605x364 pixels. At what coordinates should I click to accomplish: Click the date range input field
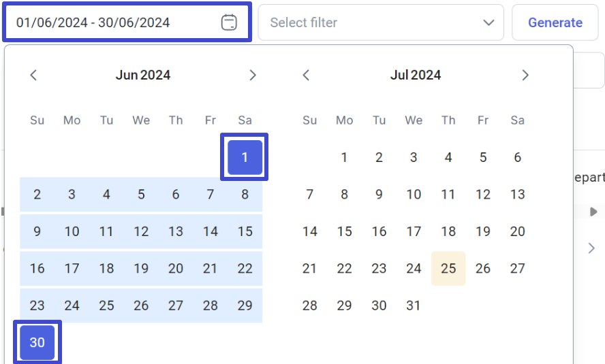pyautogui.click(x=127, y=22)
